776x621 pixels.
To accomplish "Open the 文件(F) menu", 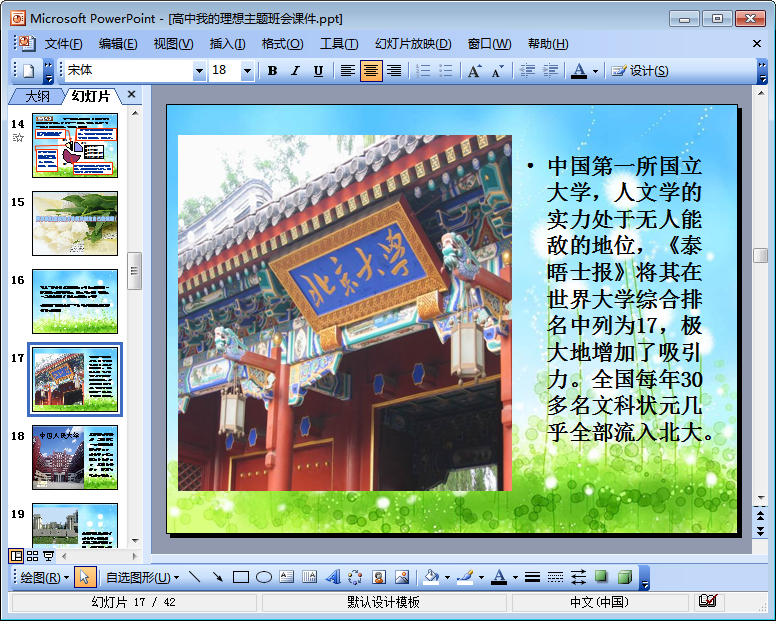I will point(63,44).
